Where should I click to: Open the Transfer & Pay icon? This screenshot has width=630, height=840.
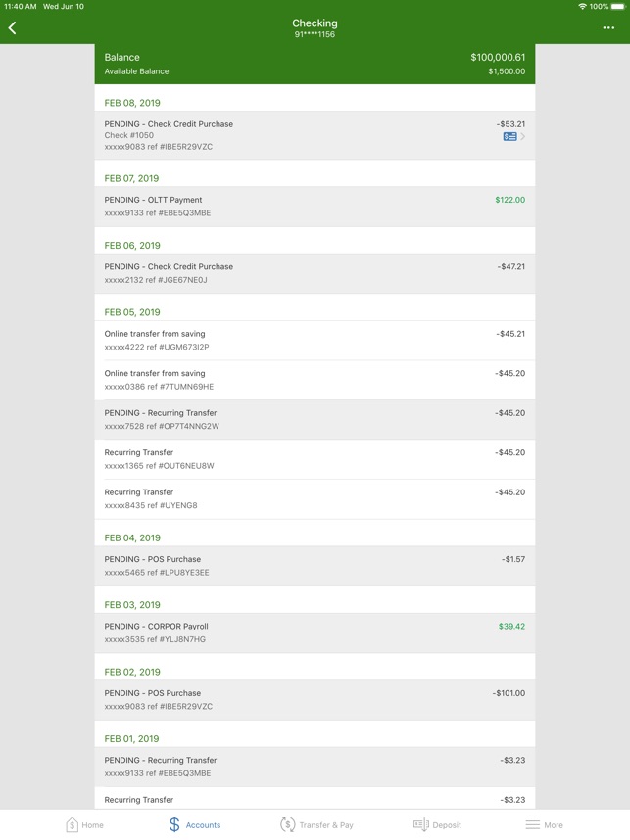coord(288,825)
